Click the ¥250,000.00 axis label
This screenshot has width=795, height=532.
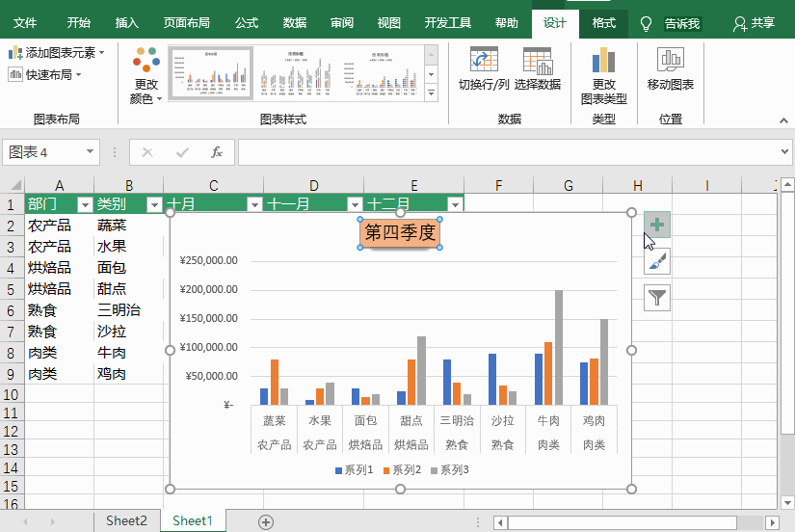208,260
